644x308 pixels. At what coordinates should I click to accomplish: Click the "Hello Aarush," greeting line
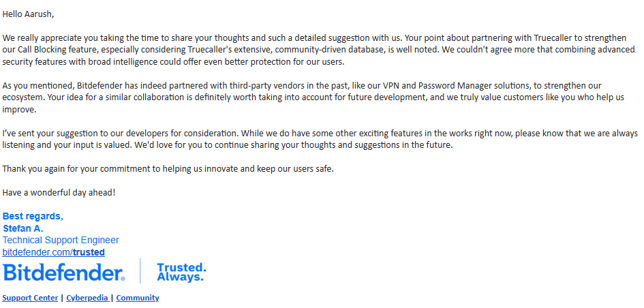point(28,14)
